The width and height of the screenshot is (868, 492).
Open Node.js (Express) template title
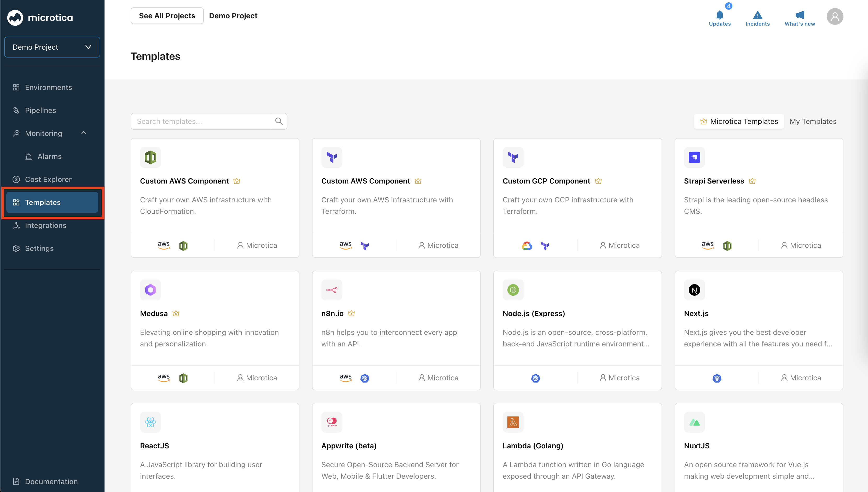pos(534,313)
